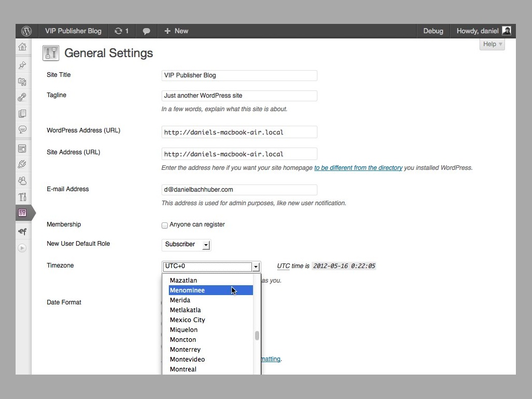
Task: Click the Timezone field label
Action: coord(60,265)
